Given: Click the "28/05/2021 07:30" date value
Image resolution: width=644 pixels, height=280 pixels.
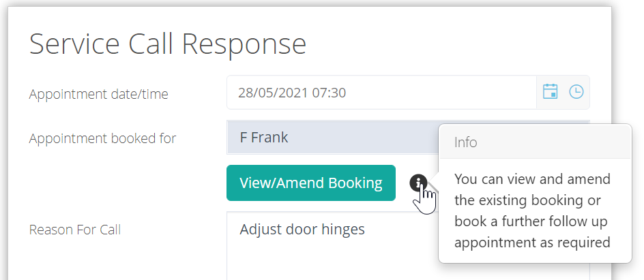Looking at the screenshot, I should pyautogui.click(x=292, y=93).
